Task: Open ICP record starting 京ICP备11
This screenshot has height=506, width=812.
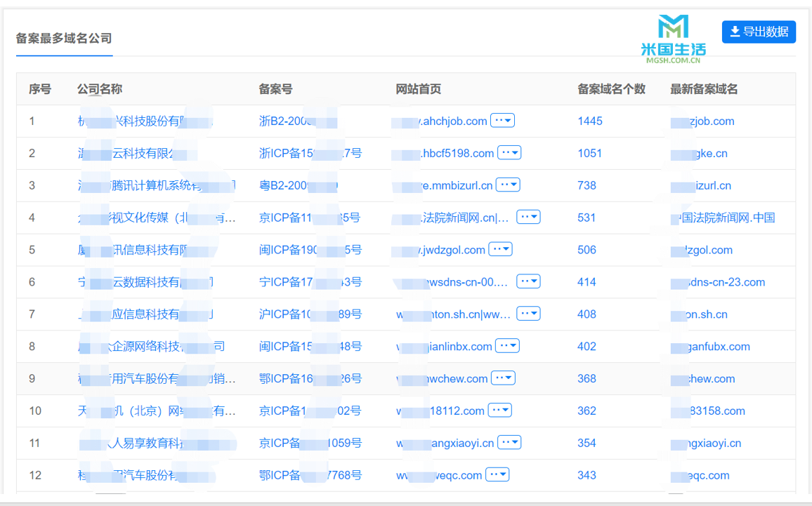Action: 309,218
